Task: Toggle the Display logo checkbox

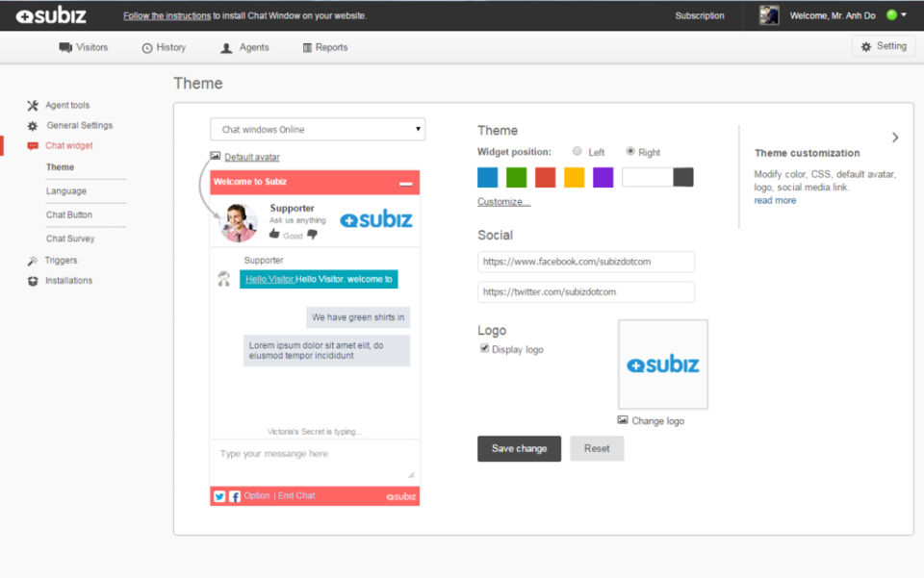Action: point(484,348)
